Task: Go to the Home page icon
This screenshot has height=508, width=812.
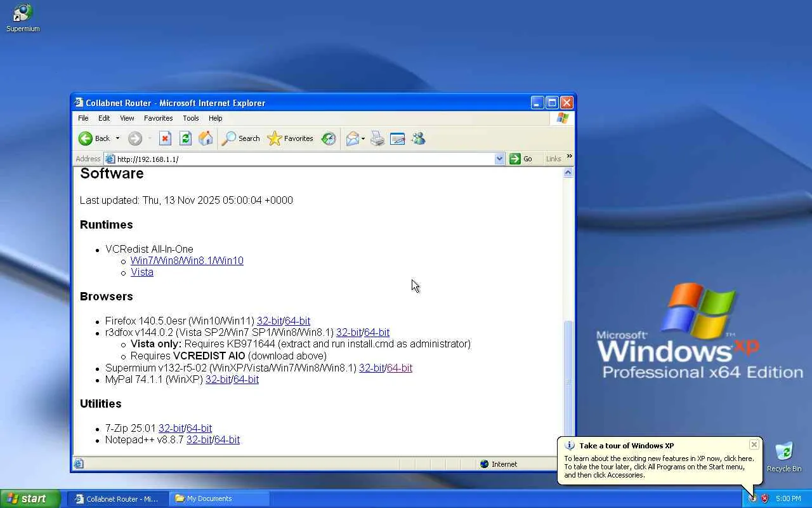Action: pyautogui.click(x=206, y=138)
